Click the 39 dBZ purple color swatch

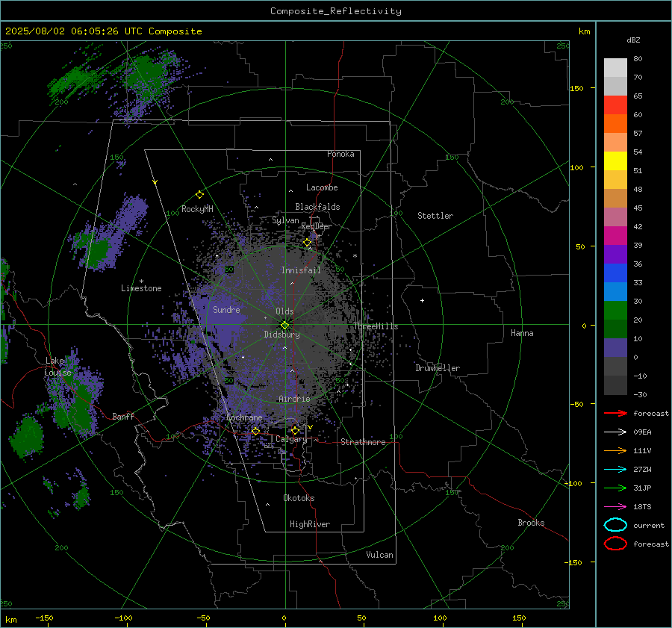(x=615, y=254)
